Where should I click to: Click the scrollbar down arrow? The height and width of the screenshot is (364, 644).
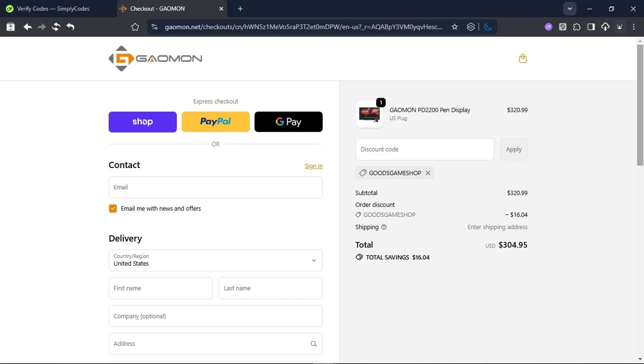640,359
